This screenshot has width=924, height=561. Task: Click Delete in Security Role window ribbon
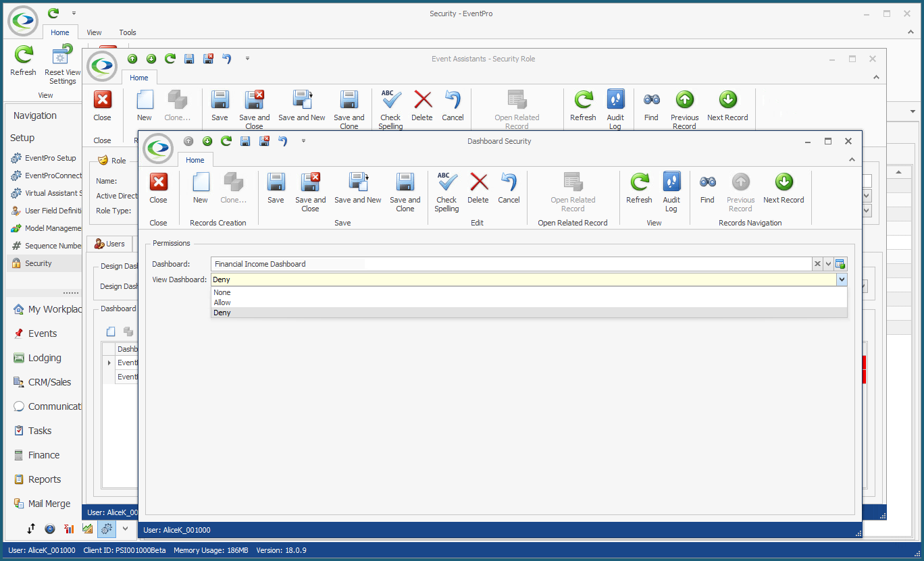(x=422, y=105)
